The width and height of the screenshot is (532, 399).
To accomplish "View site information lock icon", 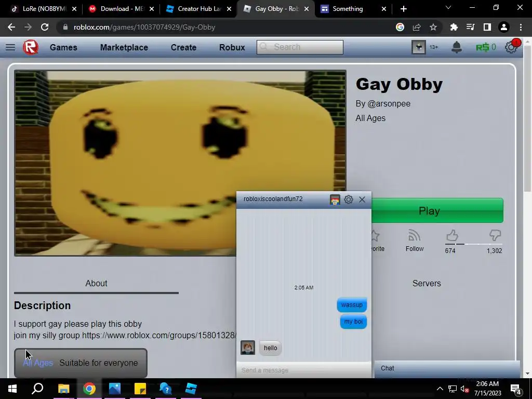I will tap(65, 27).
